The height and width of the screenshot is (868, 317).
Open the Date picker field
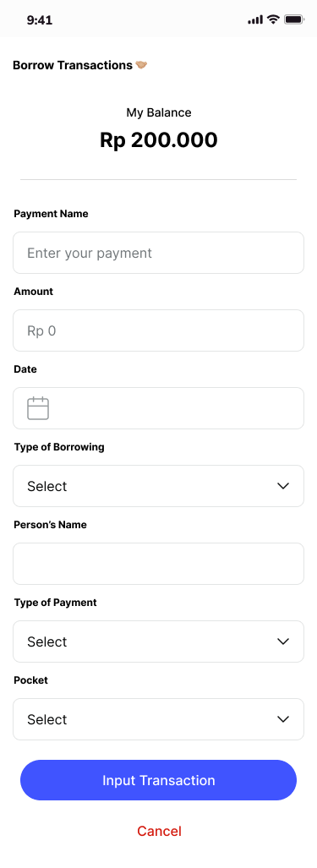point(159,408)
